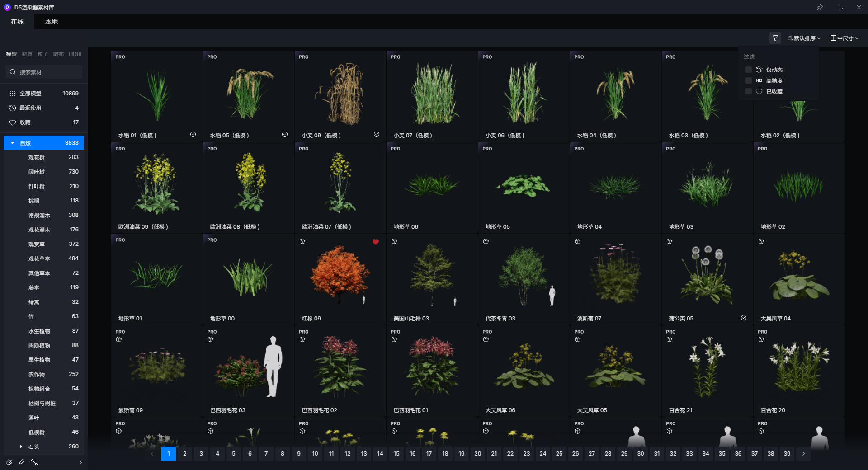Switch to 在线 online tab
Screen dimensions: 868x470
(x=17, y=22)
